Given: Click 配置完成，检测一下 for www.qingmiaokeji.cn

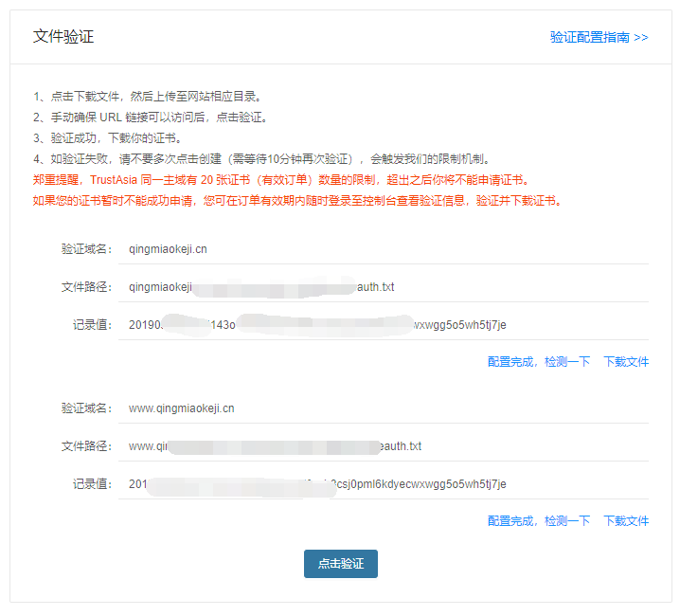Looking at the screenshot, I should click(x=539, y=521).
